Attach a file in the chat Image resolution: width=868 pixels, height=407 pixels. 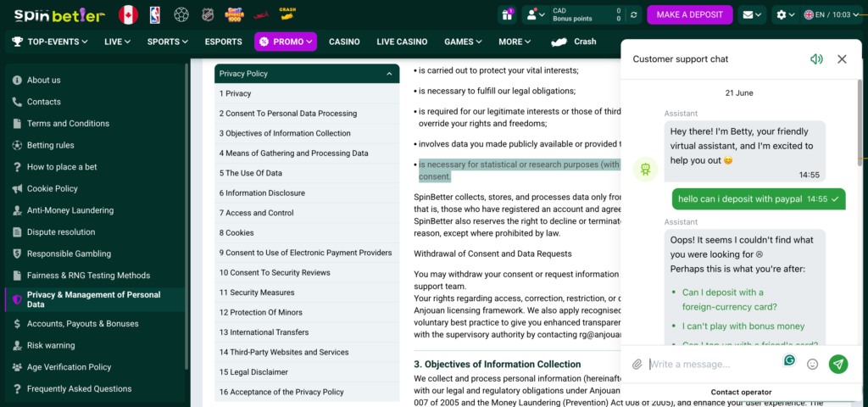(637, 365)
